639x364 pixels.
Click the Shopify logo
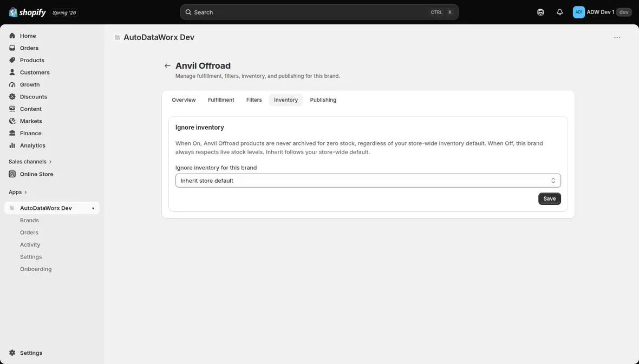[x=27, y=12]
